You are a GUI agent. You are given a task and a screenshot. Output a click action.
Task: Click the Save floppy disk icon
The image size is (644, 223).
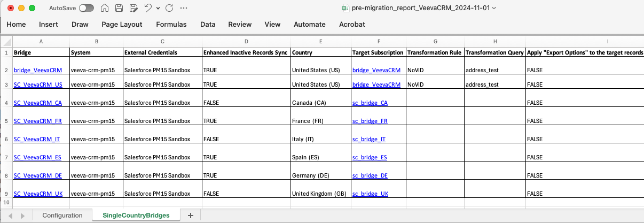pos(119,9)
